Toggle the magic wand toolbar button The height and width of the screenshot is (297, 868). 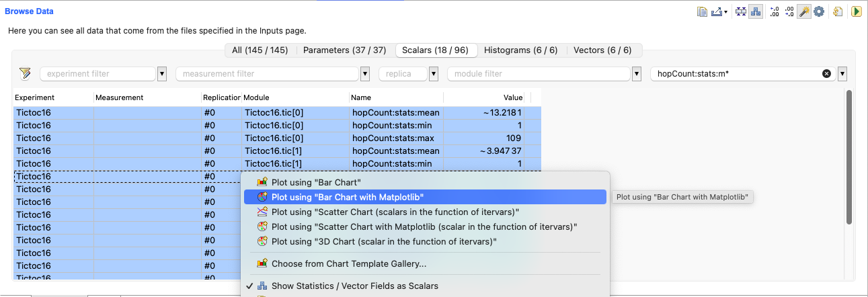point(804,11)
